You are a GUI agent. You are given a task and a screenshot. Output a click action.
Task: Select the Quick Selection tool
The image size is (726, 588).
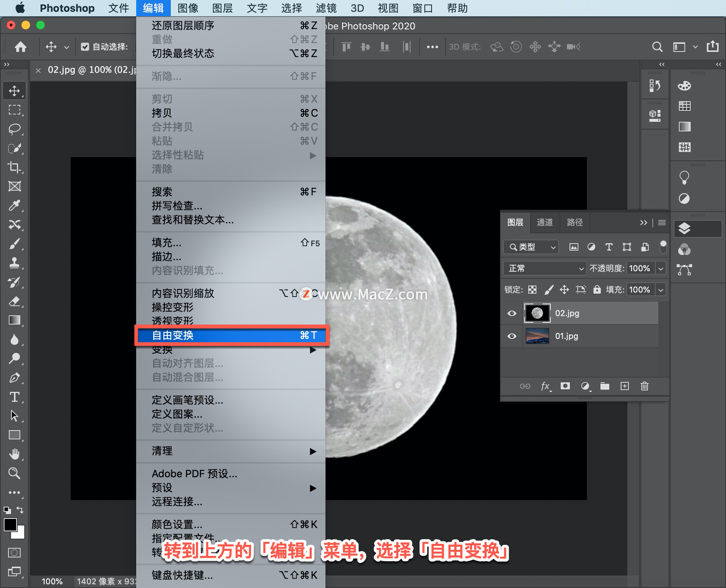pos(14,148)
